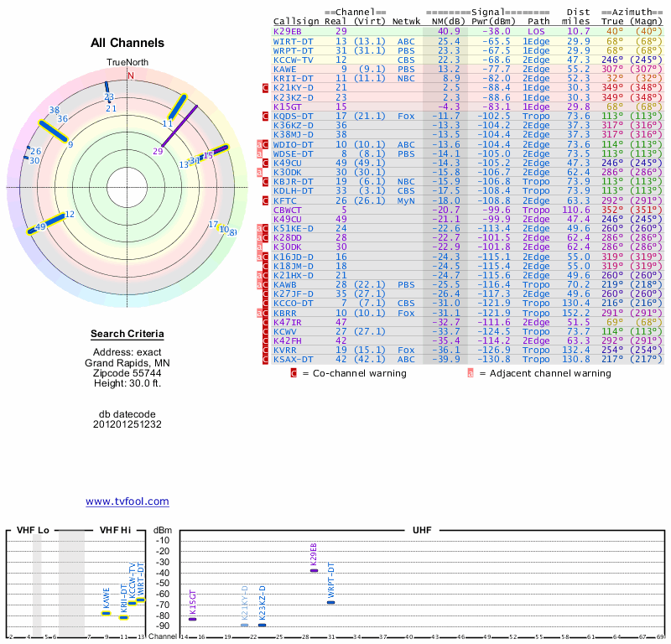Click co-channel warning icon beside KQDS-DT
The image size is (671, 644).
coord(266,116)
